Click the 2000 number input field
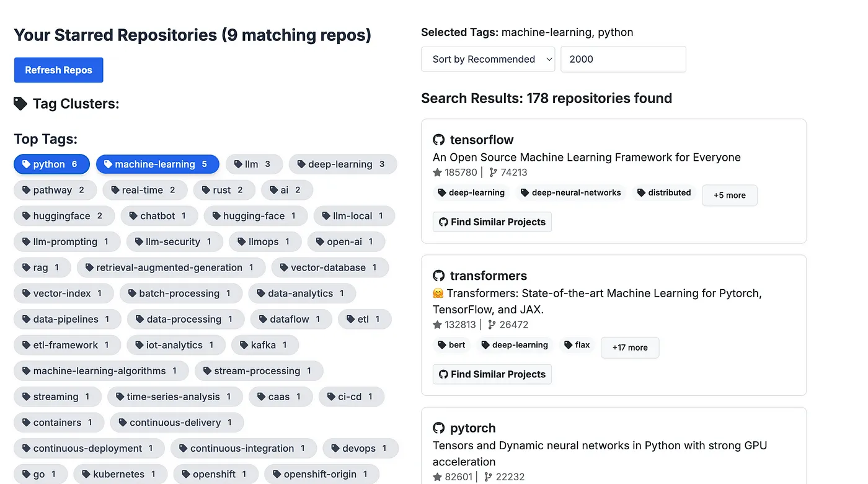Viewport: 868px width, 484px height. pyautogui.click(x=623, y=59)
